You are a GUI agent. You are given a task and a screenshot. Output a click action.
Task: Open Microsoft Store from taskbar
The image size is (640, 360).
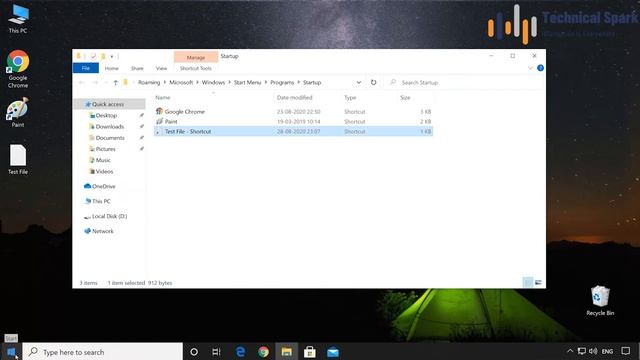(x=309, y=352)
